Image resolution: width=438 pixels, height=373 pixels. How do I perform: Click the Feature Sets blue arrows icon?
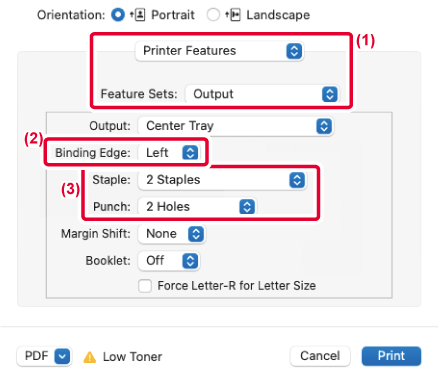click(x=330, y=94)
